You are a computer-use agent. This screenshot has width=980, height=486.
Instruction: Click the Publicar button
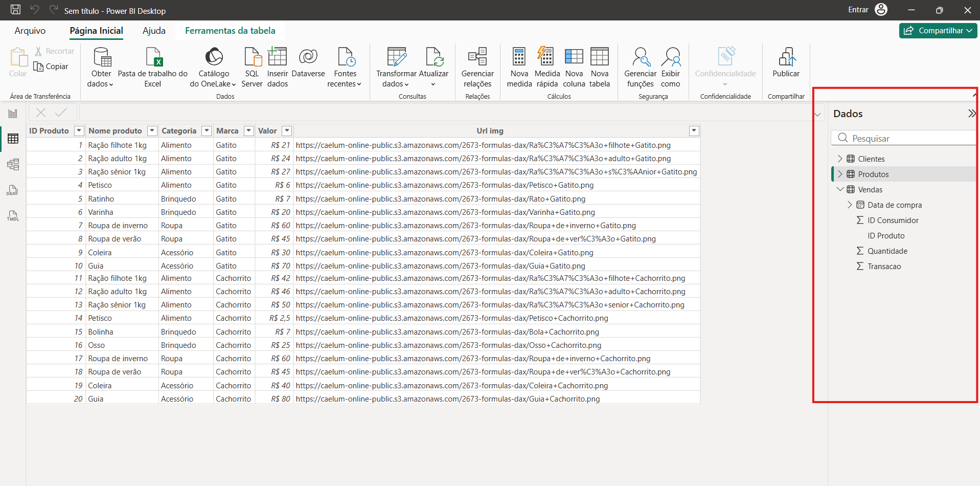coord(786,63)
